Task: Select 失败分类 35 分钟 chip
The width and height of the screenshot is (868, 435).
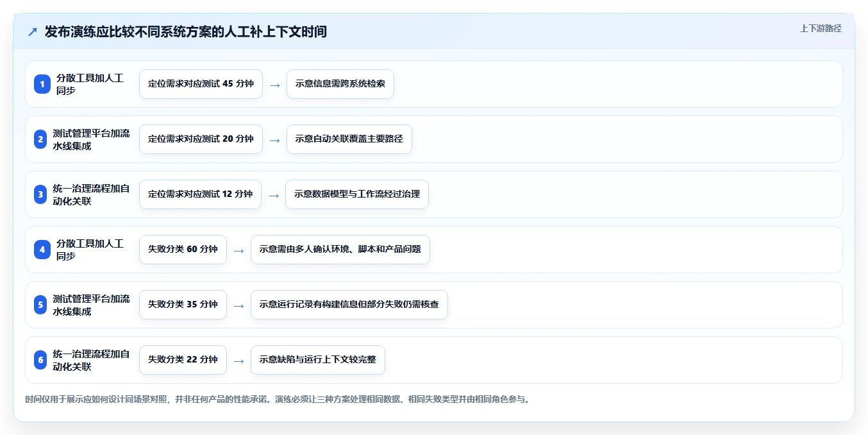Action: coord(183,305)
